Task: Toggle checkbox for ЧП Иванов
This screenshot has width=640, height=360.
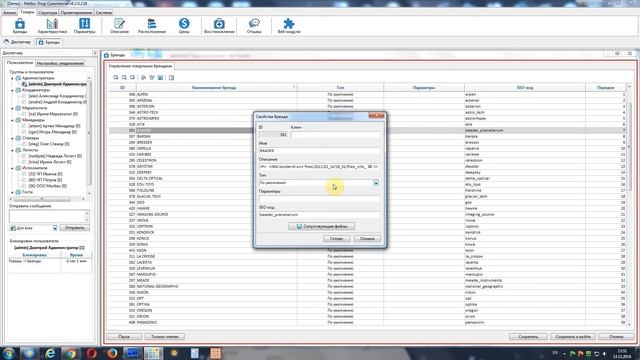Action: [x=24, y=174]
